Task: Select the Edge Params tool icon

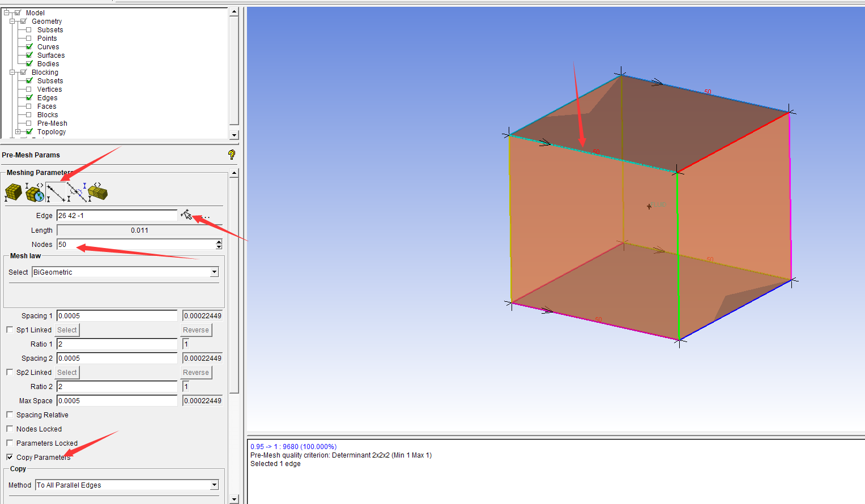Action: coord(56,193)
